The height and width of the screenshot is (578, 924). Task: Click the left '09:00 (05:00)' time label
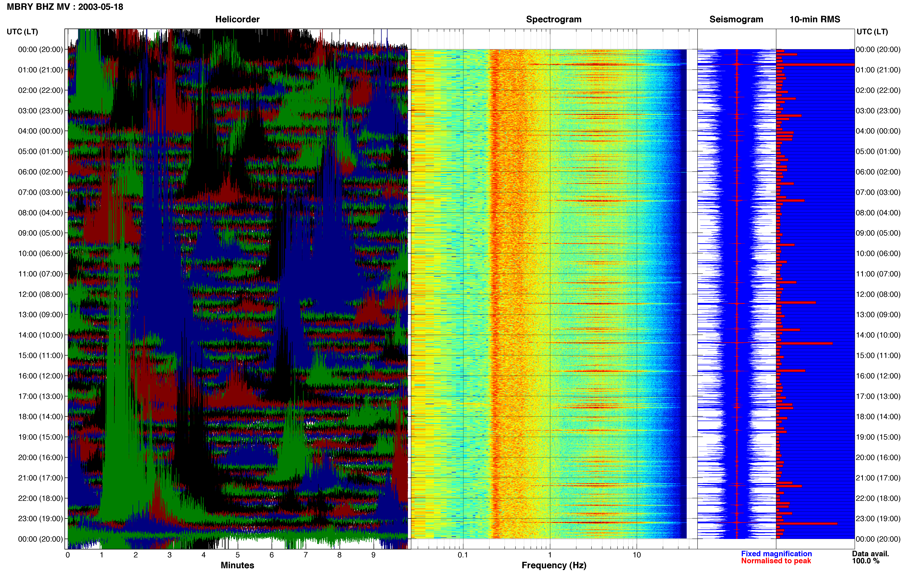pyautogui.click(x=41, y=233)
